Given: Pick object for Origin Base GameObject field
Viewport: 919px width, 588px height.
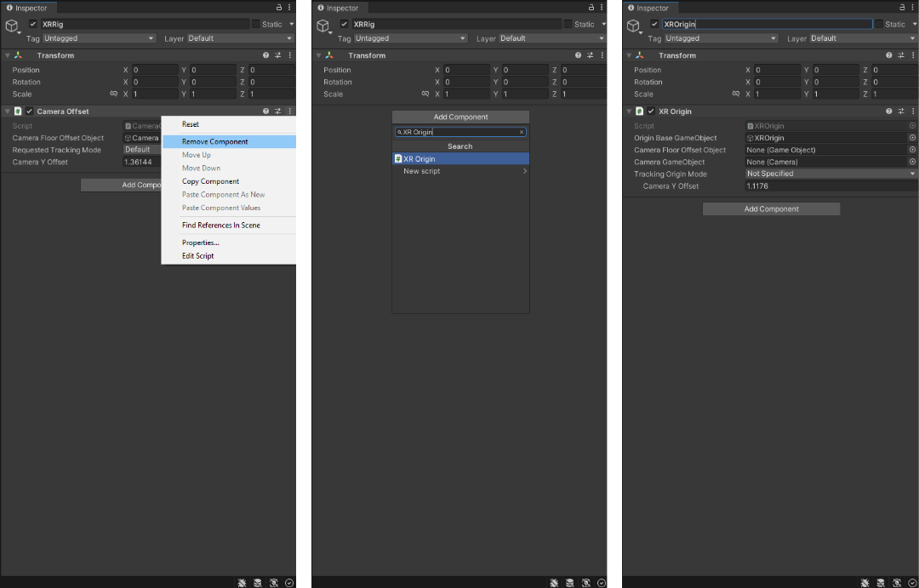Looking at the screenshot, I should pos(912,138).
